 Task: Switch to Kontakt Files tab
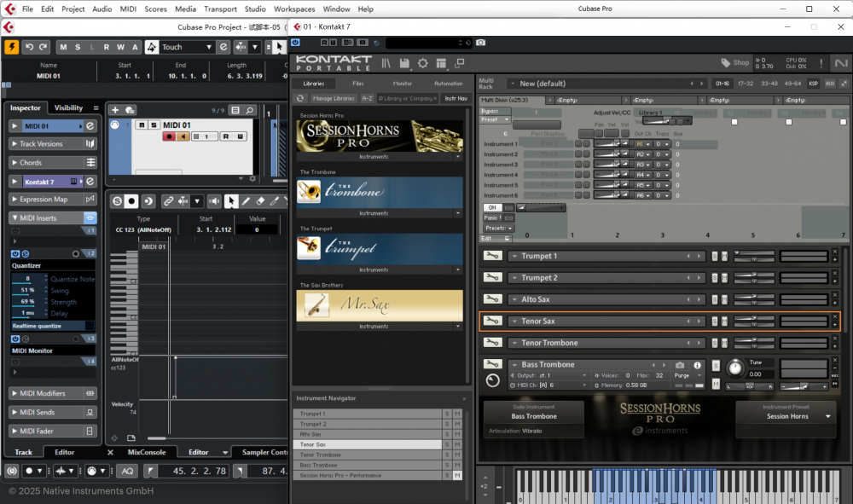pyautogui.click(x=357, y=84)
